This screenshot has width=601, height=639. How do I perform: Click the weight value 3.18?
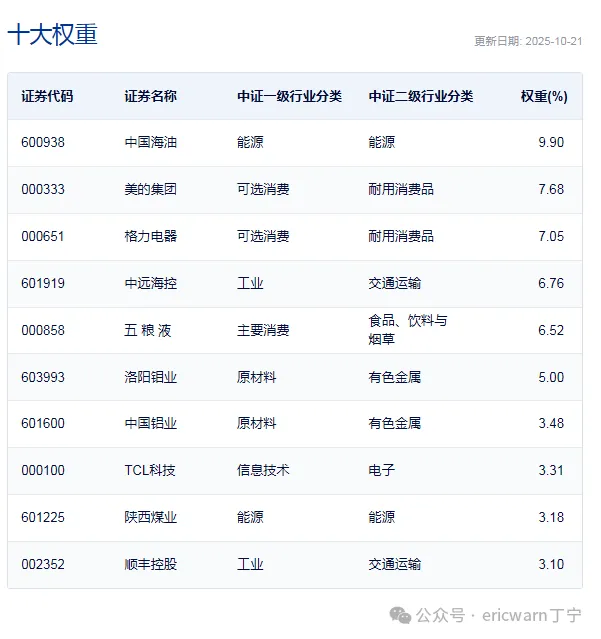pyautogui.click(x=551, y=517)
